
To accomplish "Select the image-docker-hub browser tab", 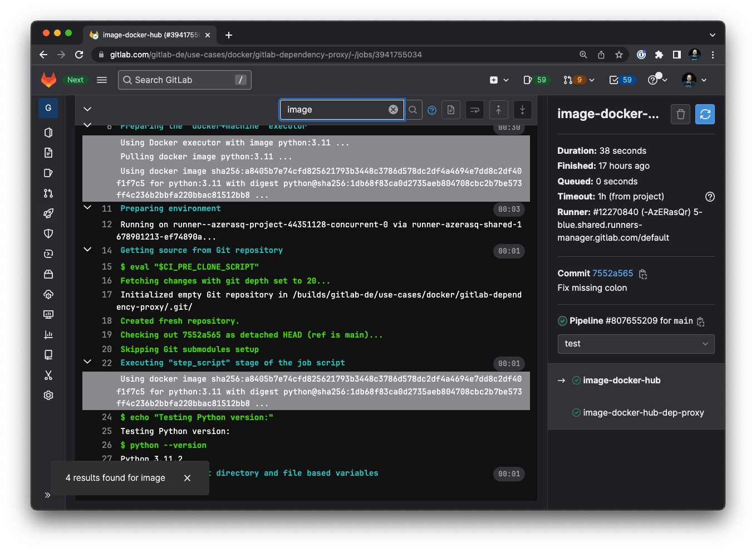I will pos(150,35).
